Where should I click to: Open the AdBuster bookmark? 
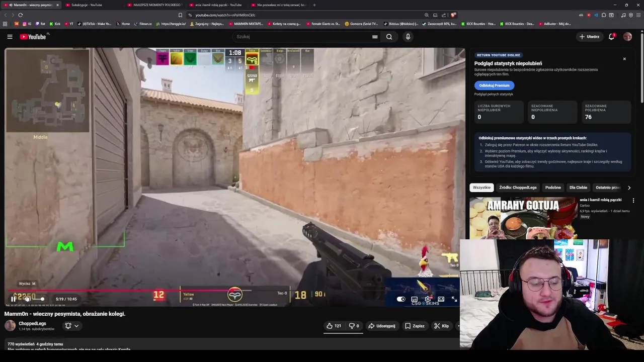click(555, 24)
